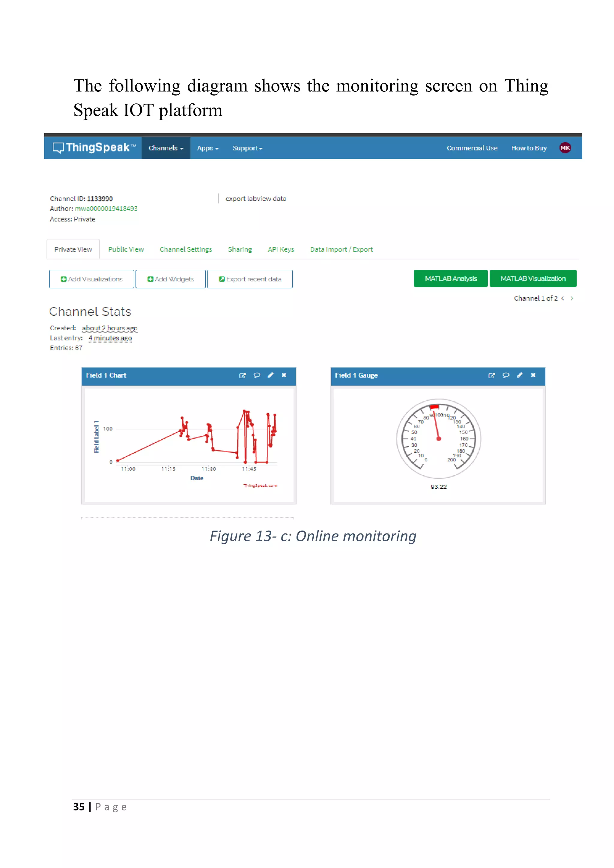
Task: Switch to the Public View tab
Action: [x=126, y=249]
